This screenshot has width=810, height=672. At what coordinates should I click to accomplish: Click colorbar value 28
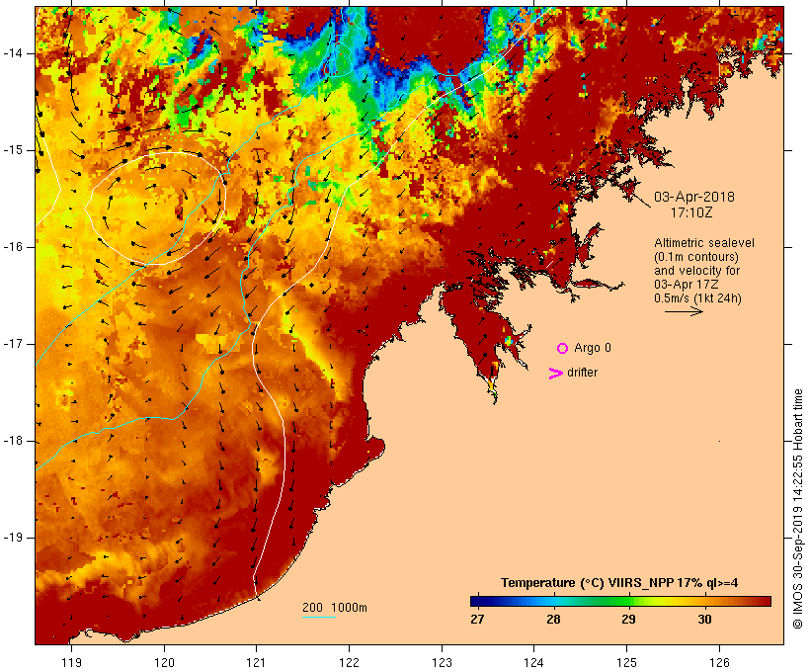tap(553, 619)
